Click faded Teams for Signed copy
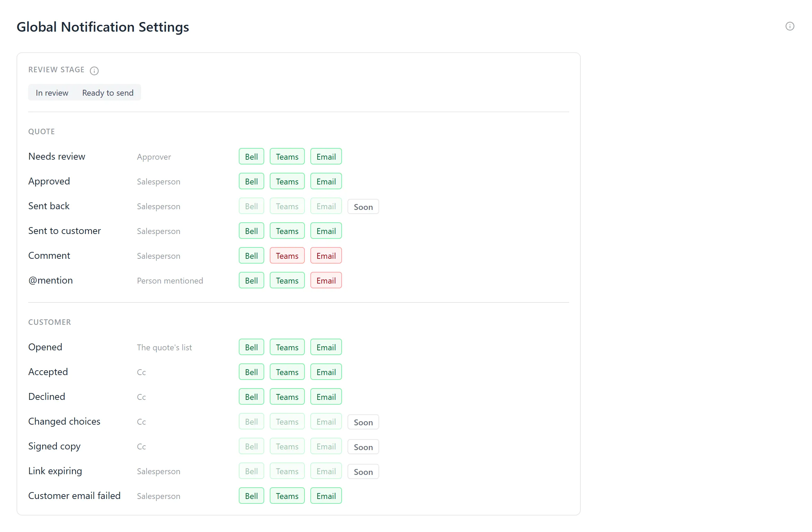Viewport: 812px width, 532px height. pyautogui.click(x=287, y=446)
